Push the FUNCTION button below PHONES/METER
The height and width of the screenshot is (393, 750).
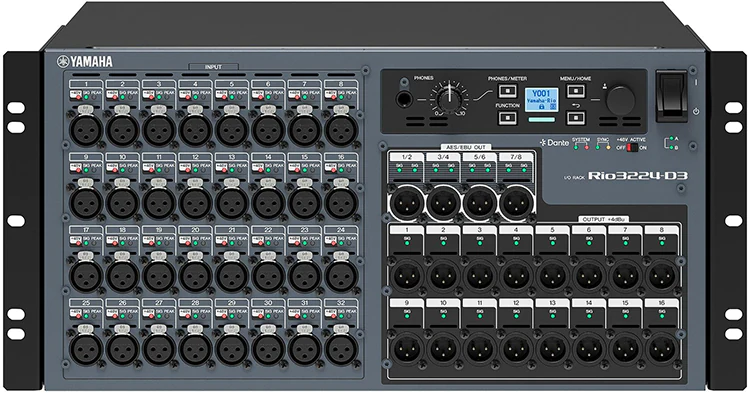(507, 118)
